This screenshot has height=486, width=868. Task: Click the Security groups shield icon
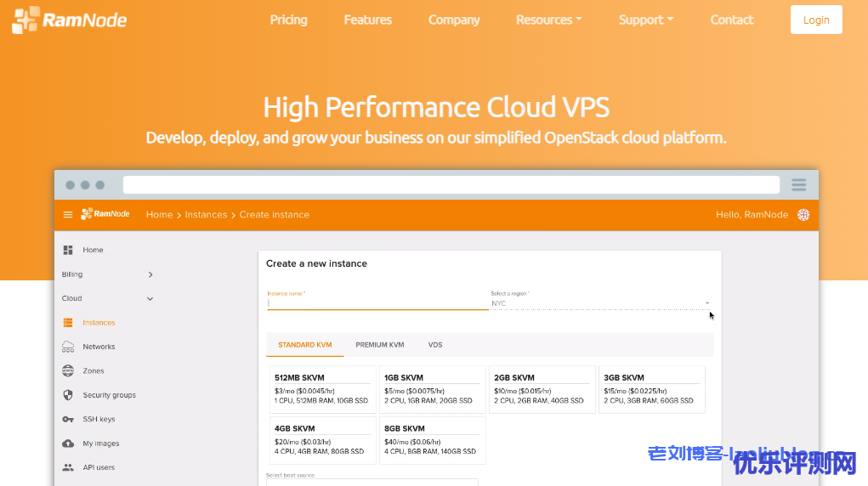tap(68, 395)
